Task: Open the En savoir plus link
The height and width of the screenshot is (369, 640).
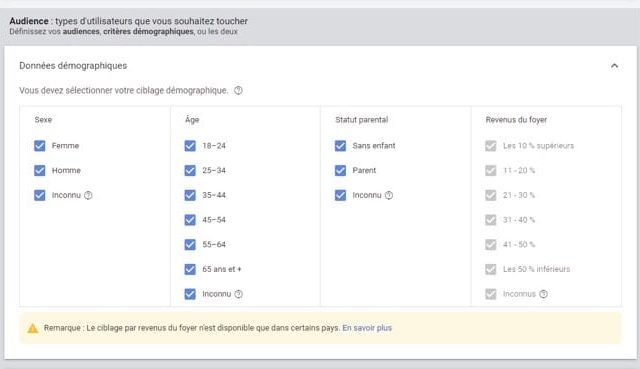Action: coord(367,328)
